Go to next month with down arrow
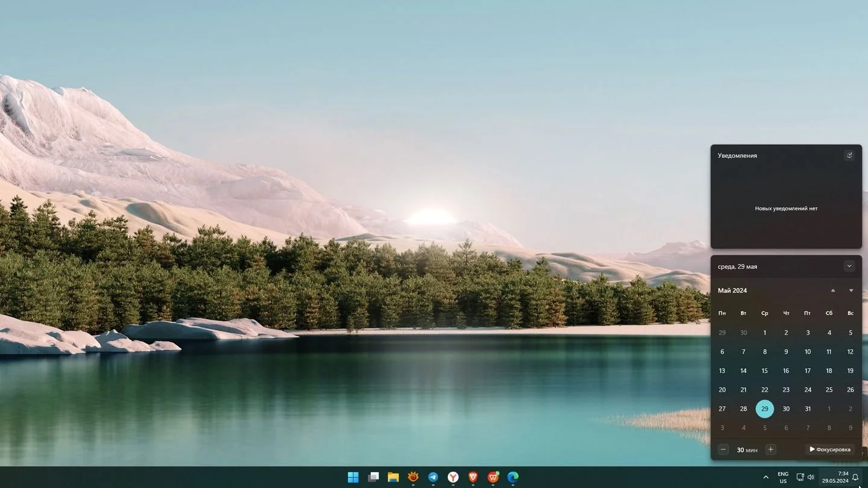This screenshot has height=488, width=868. (851, 290)
